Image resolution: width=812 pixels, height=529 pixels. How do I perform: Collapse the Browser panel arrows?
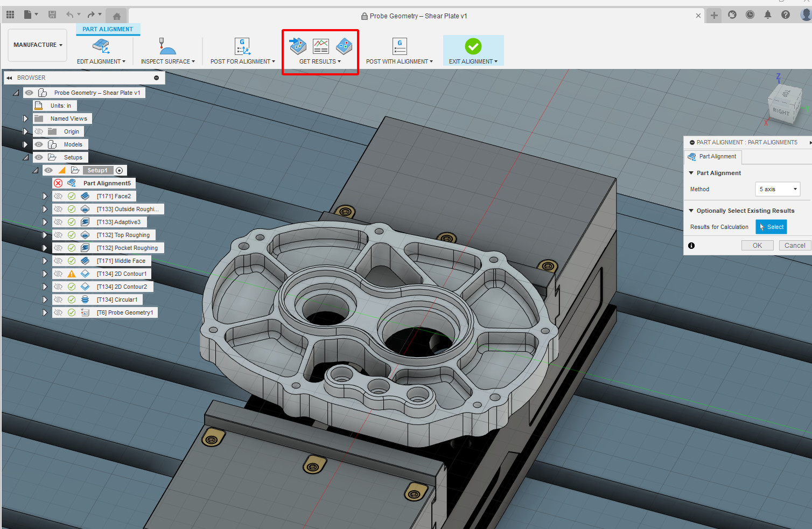point(9,78)
